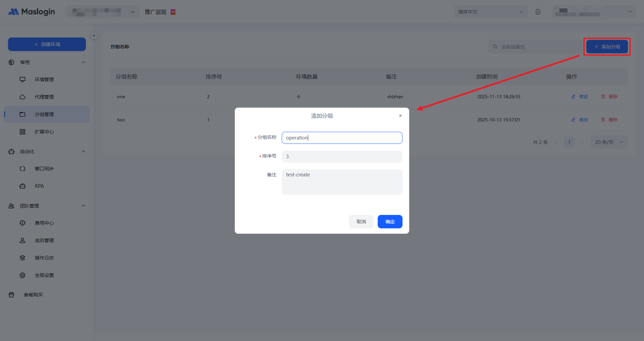
Task: Click the gift icon beside 推广返现
Action: point(173,12)
